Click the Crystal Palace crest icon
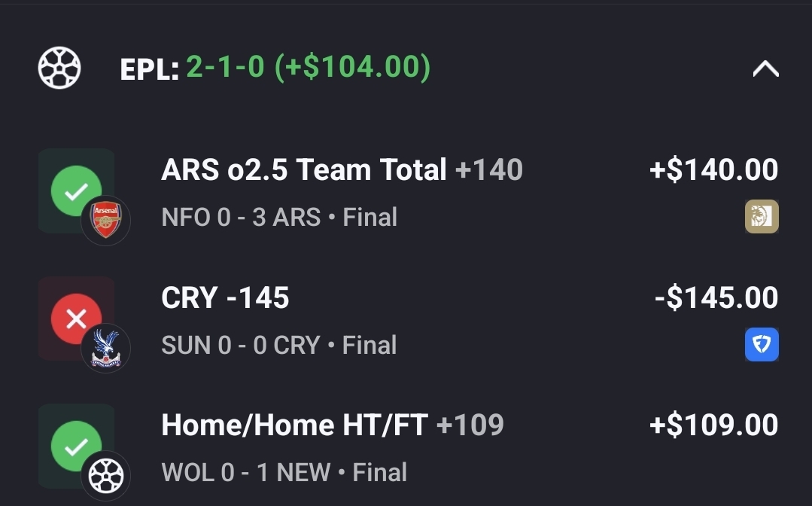 click(106, 349)
